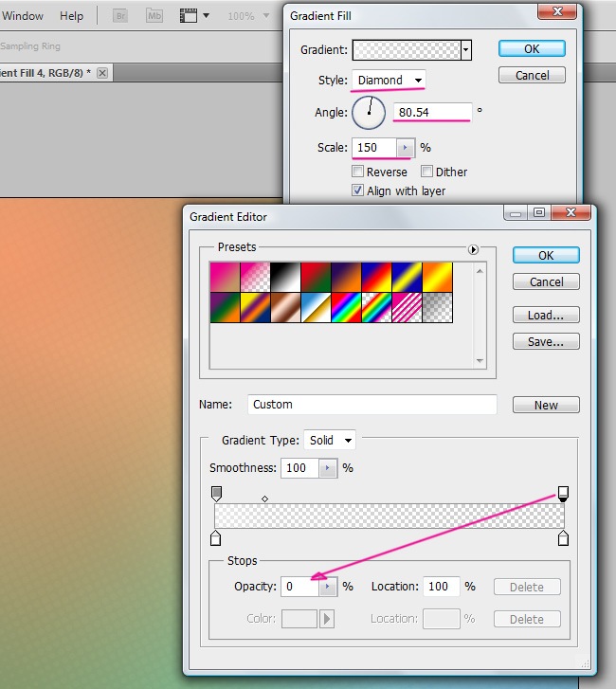This screenshot has height=689, width=616.
Task: Click the Load... button
Action: coord(546,316)
